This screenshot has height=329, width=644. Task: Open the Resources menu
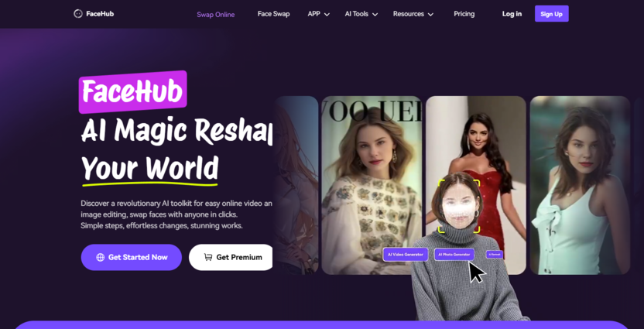408,14
